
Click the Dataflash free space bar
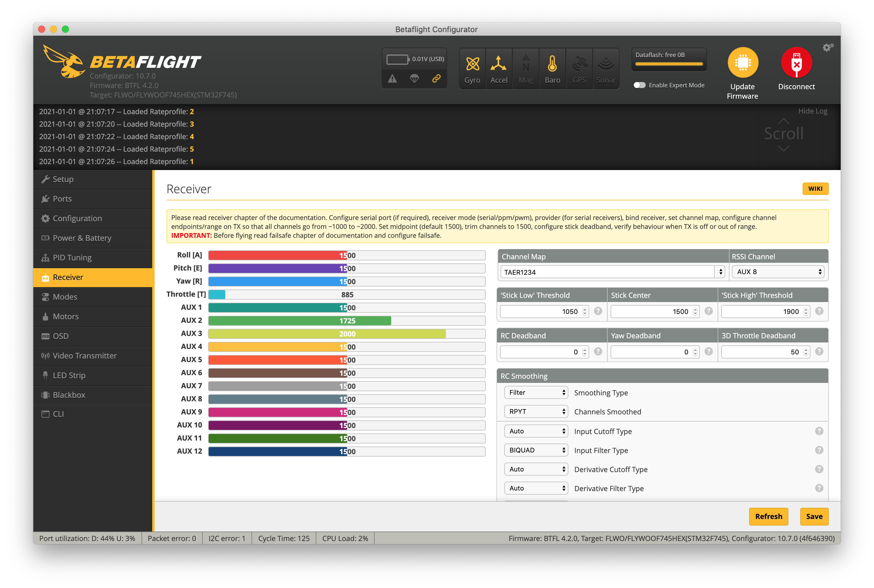pyautogui.click(x=669, y=64)
